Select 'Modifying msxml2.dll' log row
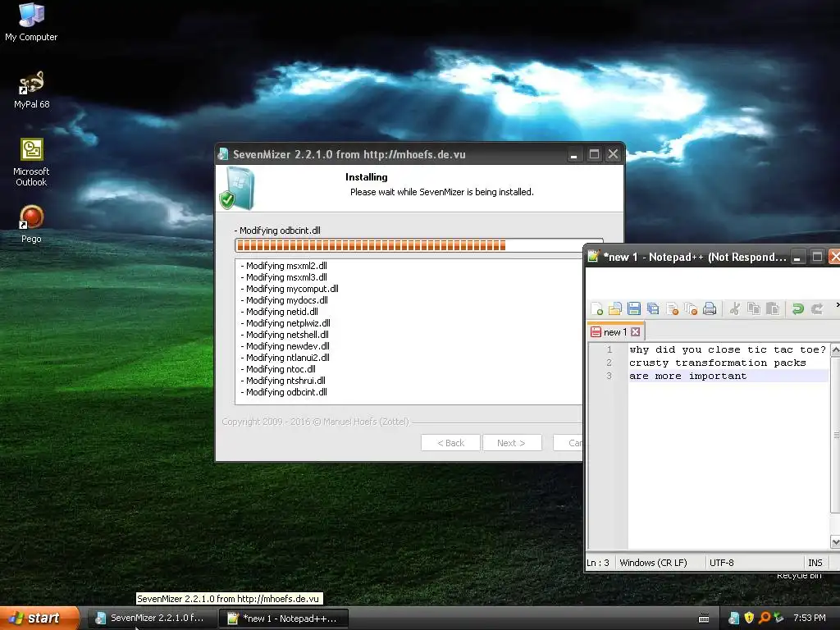Image resolution: width=840 pixels, height=630 pixels. tap(284, 266)
